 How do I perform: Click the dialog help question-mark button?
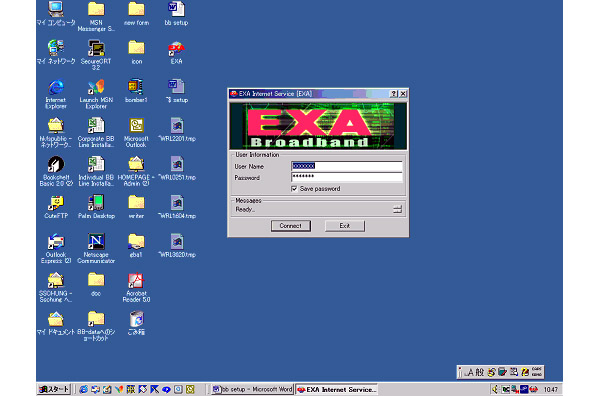click(393, 94)
